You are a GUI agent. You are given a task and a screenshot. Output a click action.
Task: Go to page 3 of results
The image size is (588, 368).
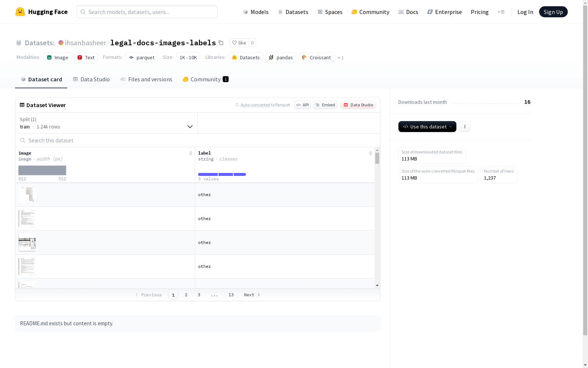click(199, 295)
